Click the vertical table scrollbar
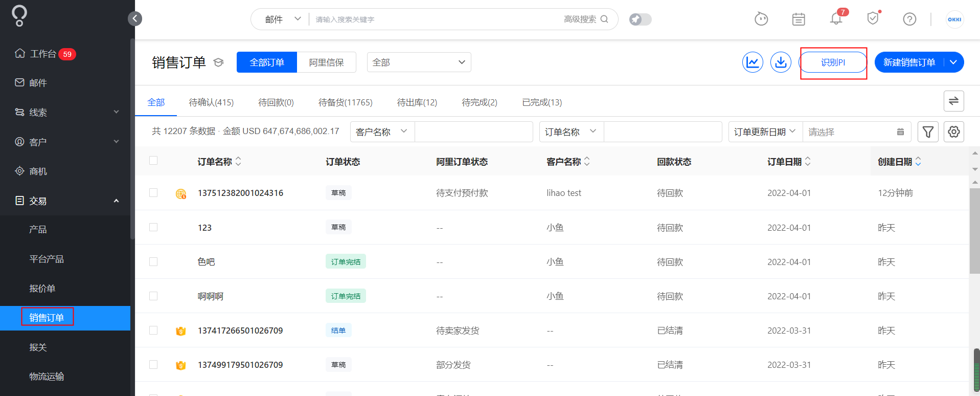This screenshot has width=980, height=396. click(974, 231)
